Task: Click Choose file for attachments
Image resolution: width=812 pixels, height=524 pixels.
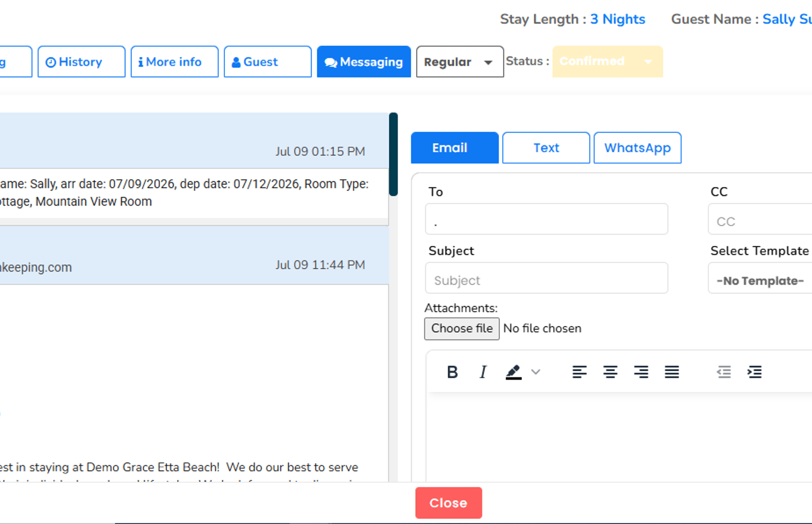Action: click(462, 329)
